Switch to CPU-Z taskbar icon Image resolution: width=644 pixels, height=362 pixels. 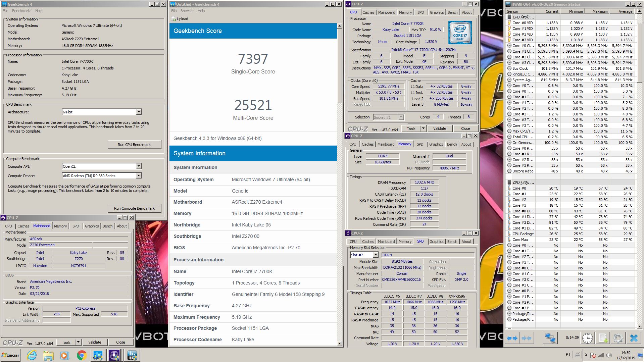(x=114, y=355)
